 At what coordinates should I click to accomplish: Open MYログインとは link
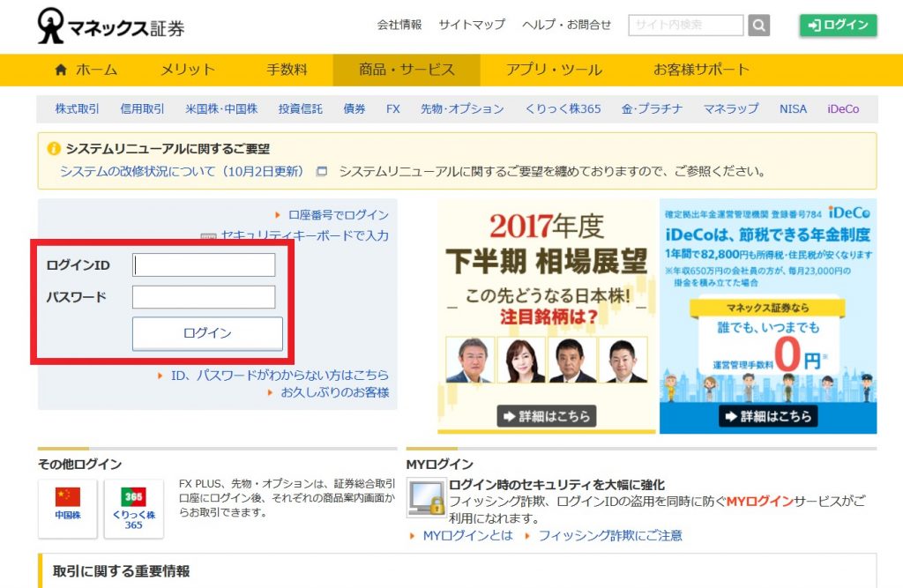point(467,536)
